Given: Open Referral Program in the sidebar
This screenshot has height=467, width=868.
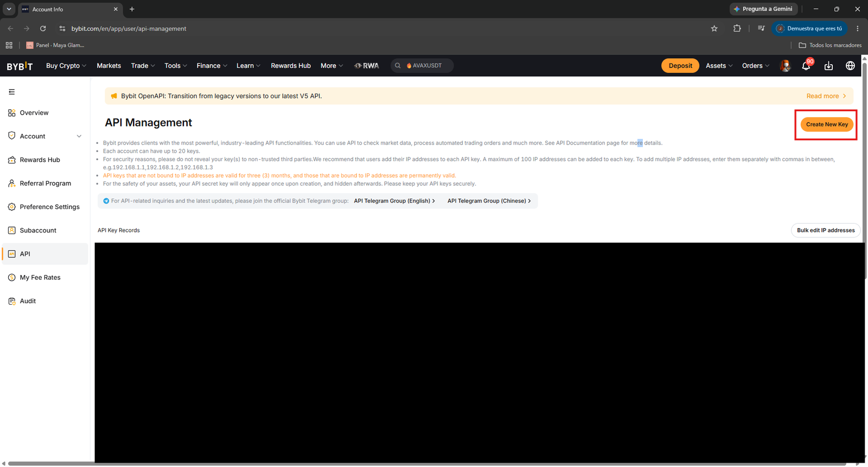Looking at the screenshot, I should point(45,184).
